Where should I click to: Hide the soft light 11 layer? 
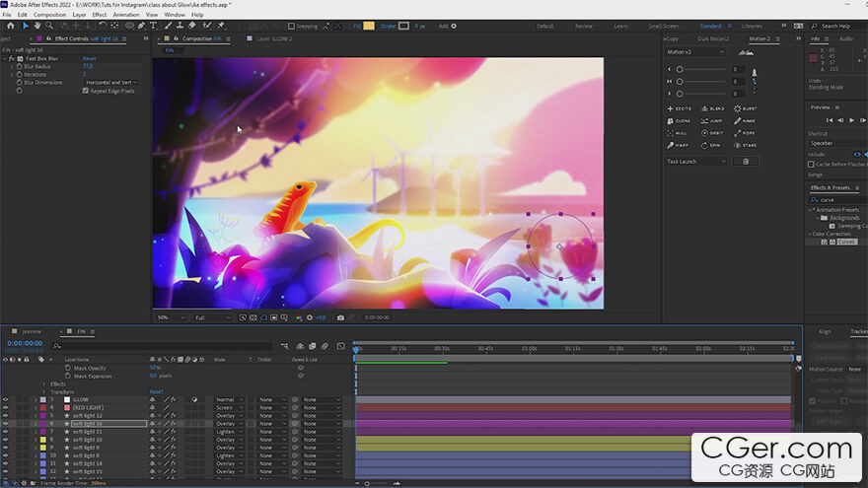pyautogui.click(x=6, y=432)
